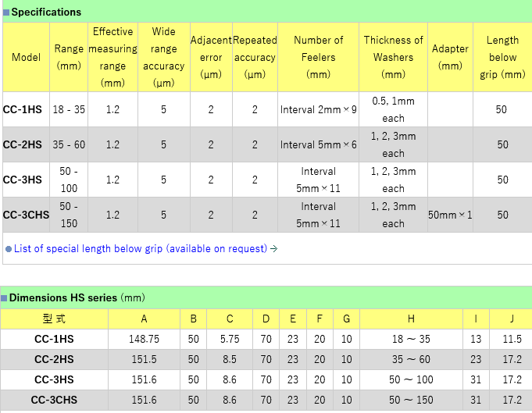The height and width of the screenshot is (413, 532).
Task: Click 'Interval 2mm × 9' feelers cell
Action: pyautogui.click(x=318, y=109)
